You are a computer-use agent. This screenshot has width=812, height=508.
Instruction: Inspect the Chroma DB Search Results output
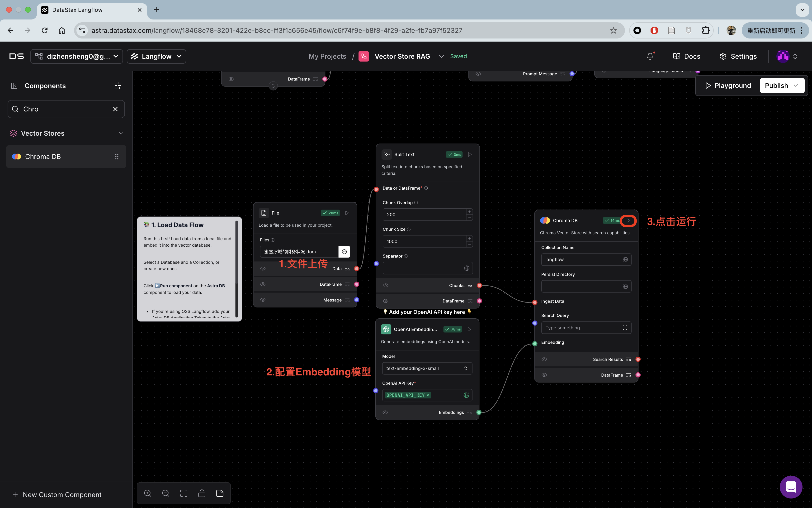tap(628, 359)
